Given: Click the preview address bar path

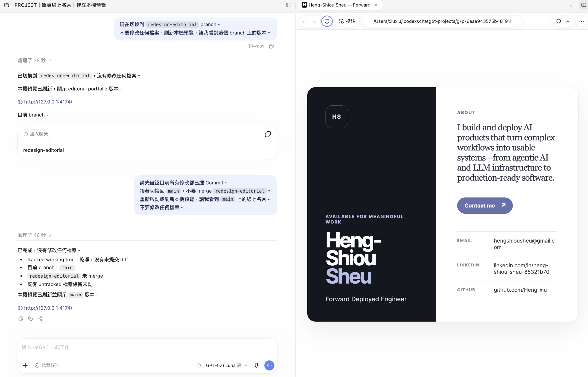Looking at the screenshot, I should click(x=442, y=21).
